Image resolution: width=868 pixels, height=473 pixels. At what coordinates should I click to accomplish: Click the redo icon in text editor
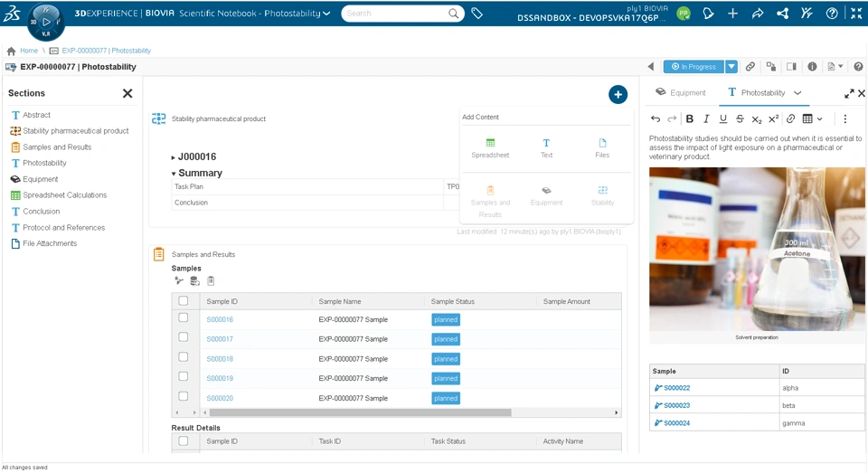tap(672, 118)
